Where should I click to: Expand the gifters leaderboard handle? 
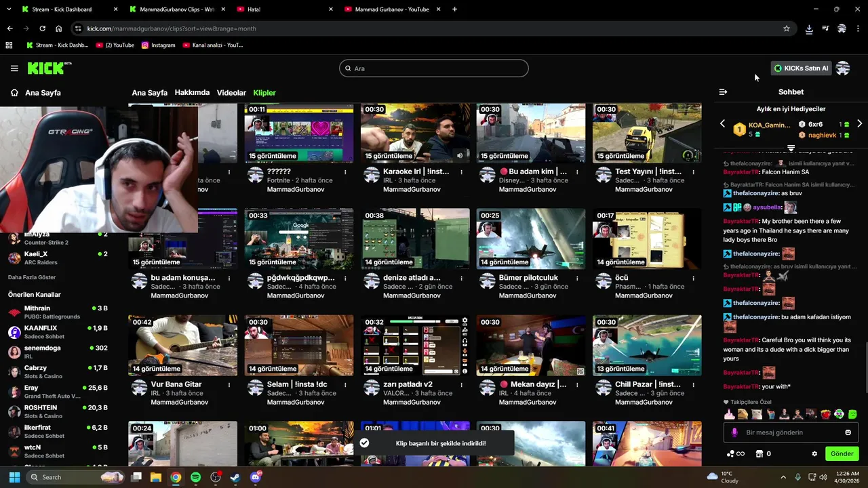[x=791, y=148]
